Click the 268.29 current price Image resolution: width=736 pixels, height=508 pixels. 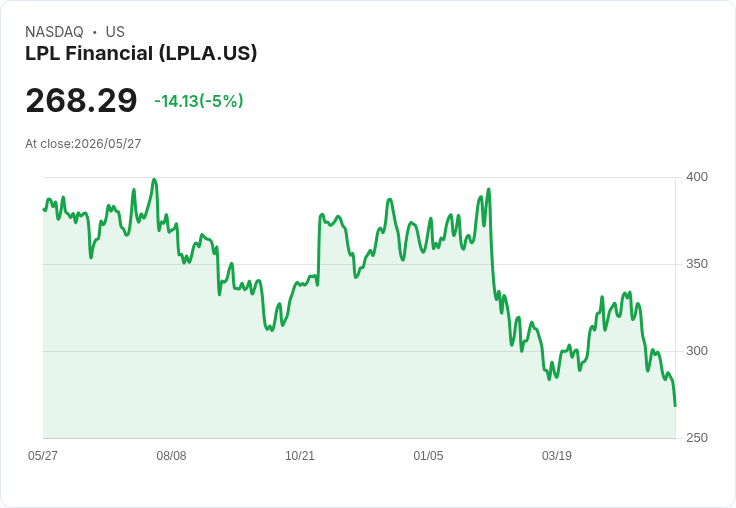[x=81, y=100]
